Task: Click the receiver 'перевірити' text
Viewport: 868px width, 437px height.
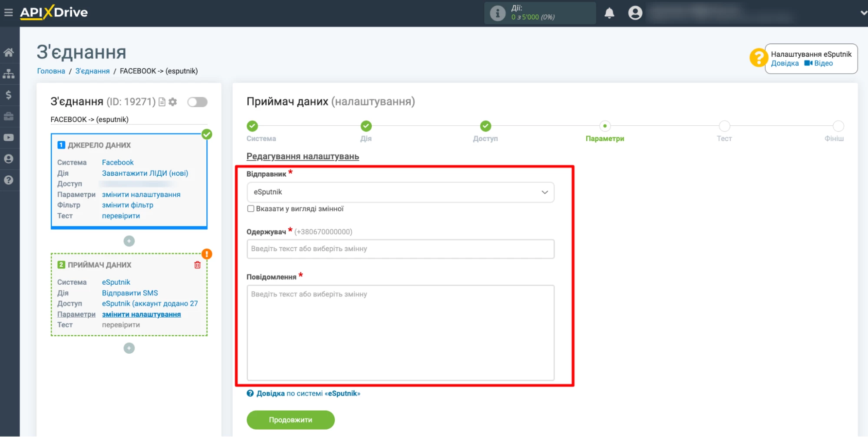Action: 121,325
